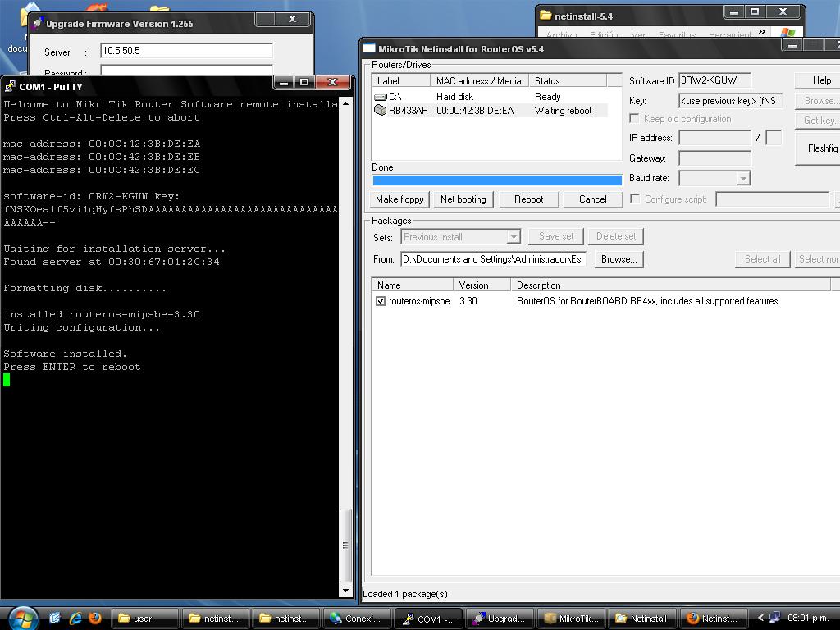
Task: Launch Firefox from quick launch bar
Action: (95, 618)
